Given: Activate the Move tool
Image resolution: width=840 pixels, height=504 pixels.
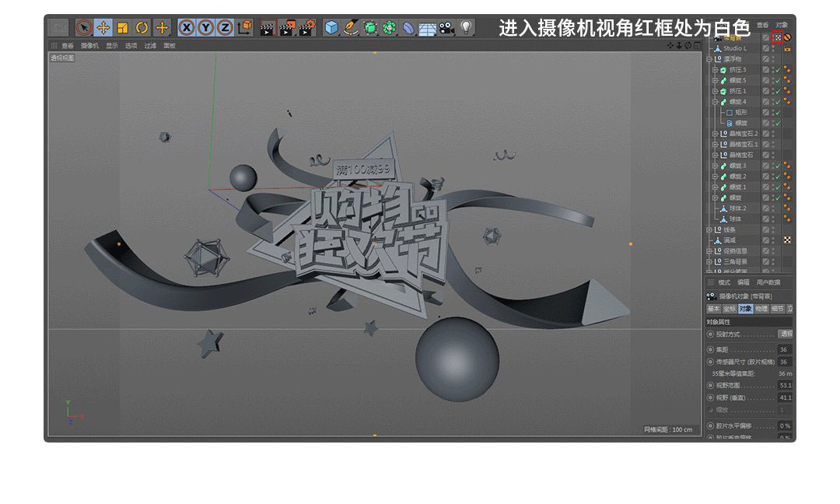Looking at the screenshot, I should (x=103, y=27).
